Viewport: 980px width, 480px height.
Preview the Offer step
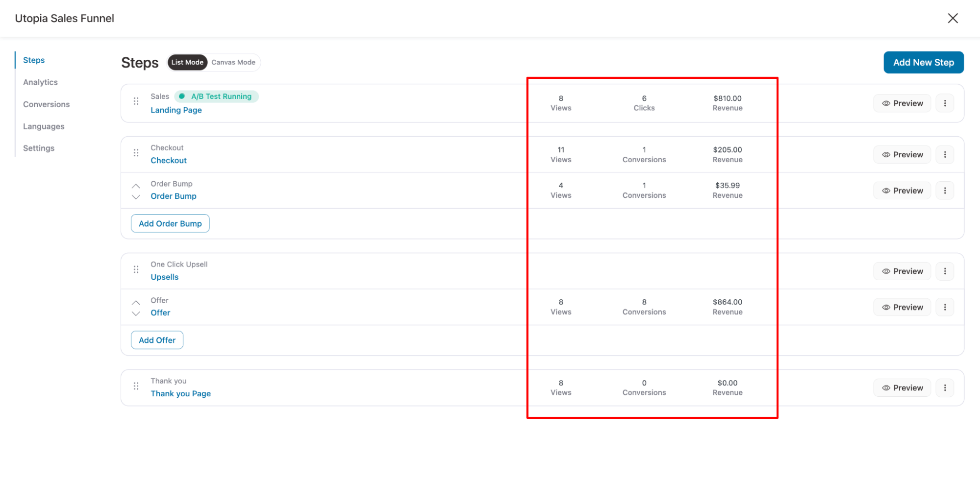click(902, 307)
